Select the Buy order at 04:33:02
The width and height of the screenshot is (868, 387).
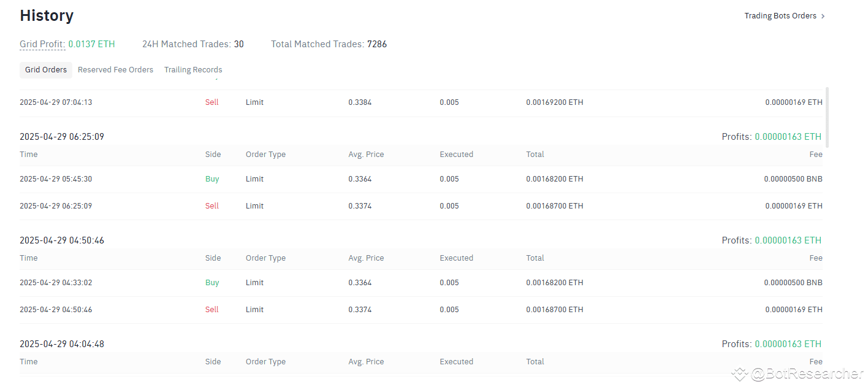(x=212, y=283)
